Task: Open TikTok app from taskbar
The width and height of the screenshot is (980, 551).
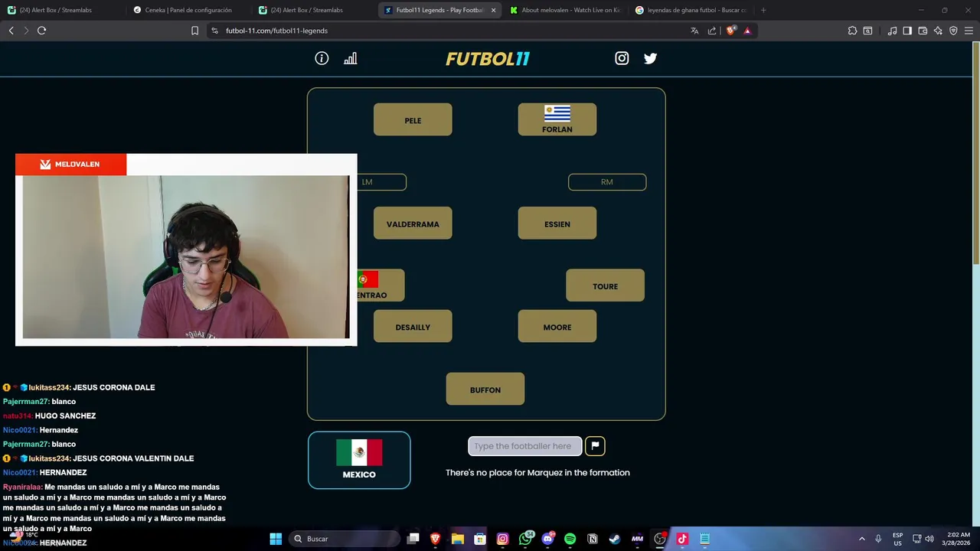Action: [x=682, y=539]
